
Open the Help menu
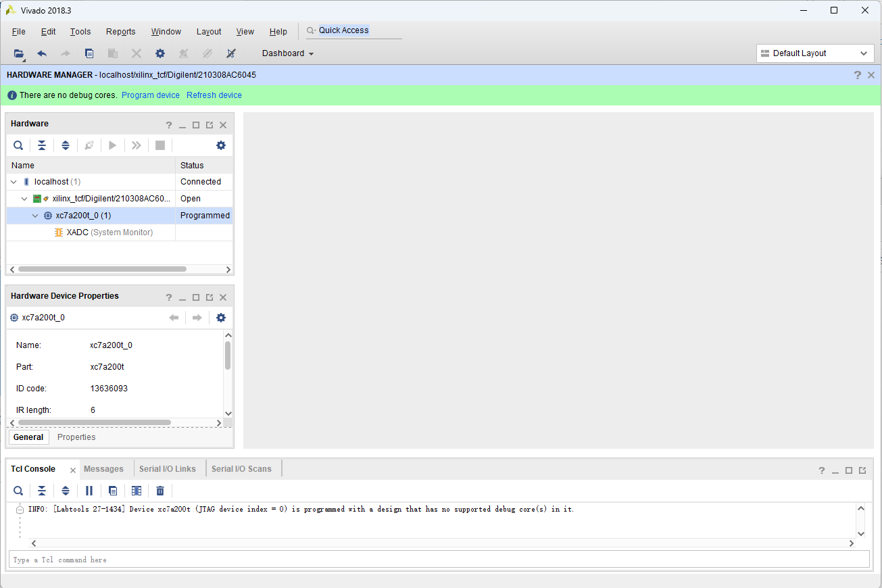(278, 32)
